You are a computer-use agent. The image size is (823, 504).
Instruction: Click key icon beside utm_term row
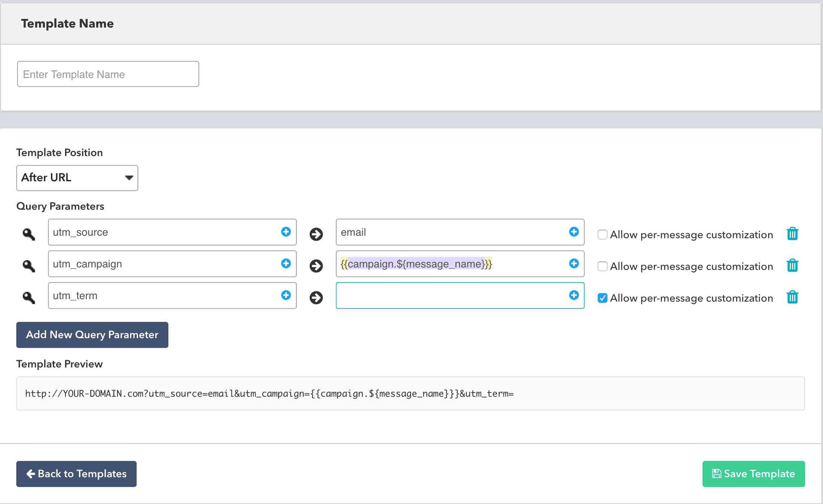click(29, 297)
